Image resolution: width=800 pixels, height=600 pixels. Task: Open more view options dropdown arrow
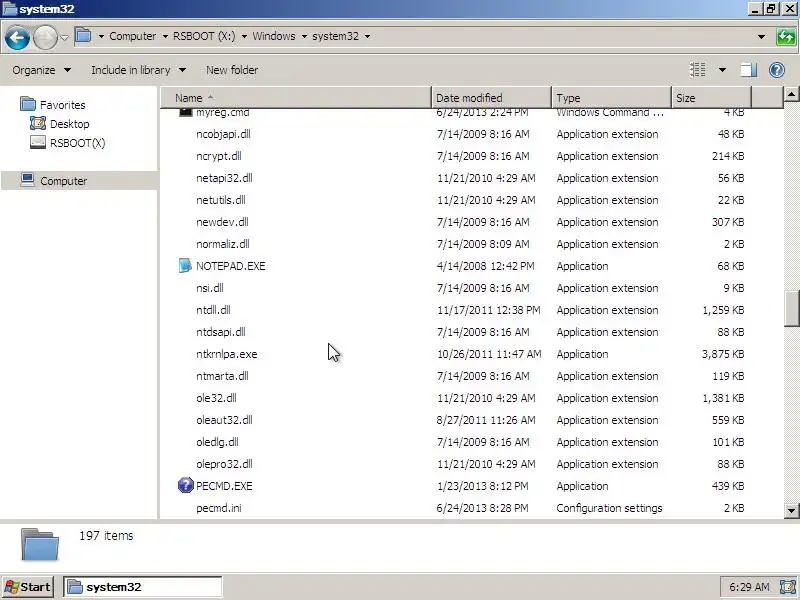click(x=722, y=70)
